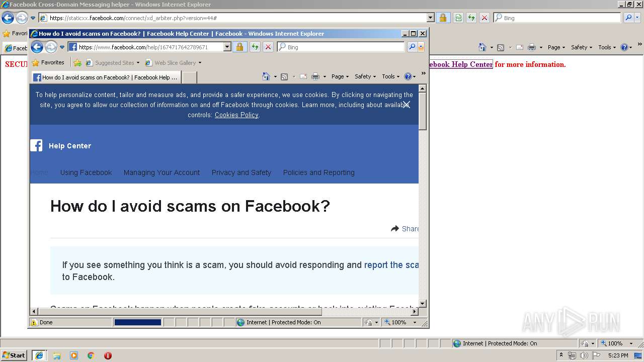Screen dimensions: 644x362
Task: Stop loading the background window page
Action: point(485,18)
